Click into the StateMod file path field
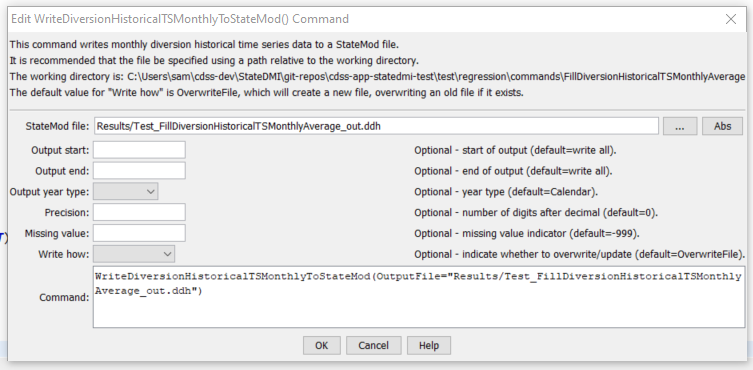Image resolution: width=753 pixels, height=370 pixels. point(376,126)
